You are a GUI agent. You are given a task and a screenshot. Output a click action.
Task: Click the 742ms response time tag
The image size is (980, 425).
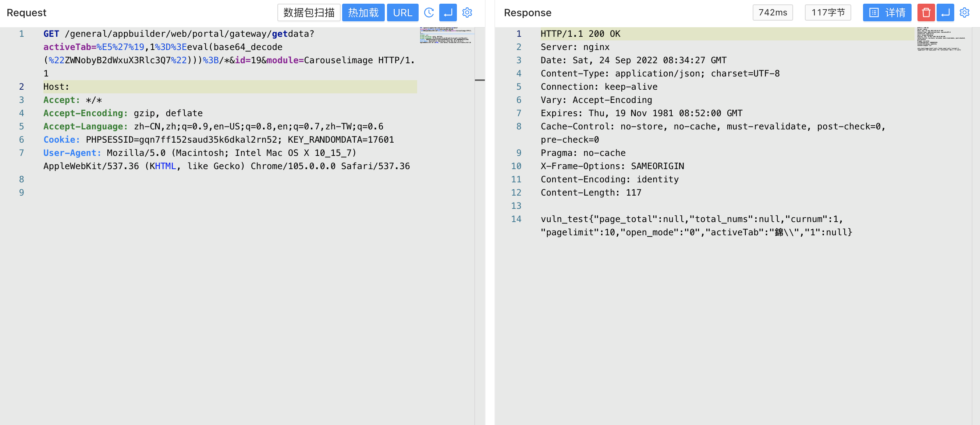click(773, 12)
